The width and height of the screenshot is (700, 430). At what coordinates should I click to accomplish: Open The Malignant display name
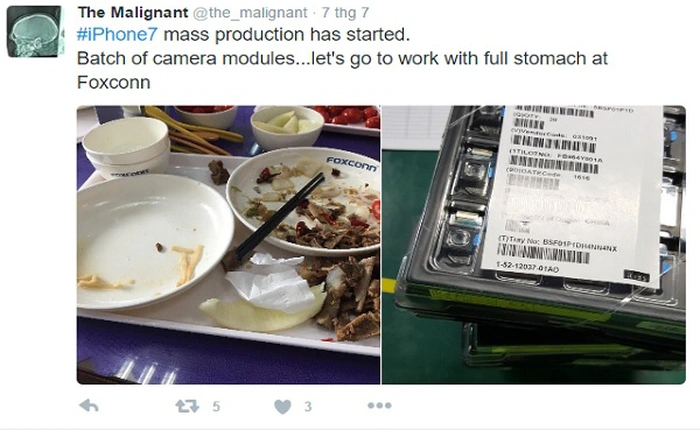[x=133, y=13]
